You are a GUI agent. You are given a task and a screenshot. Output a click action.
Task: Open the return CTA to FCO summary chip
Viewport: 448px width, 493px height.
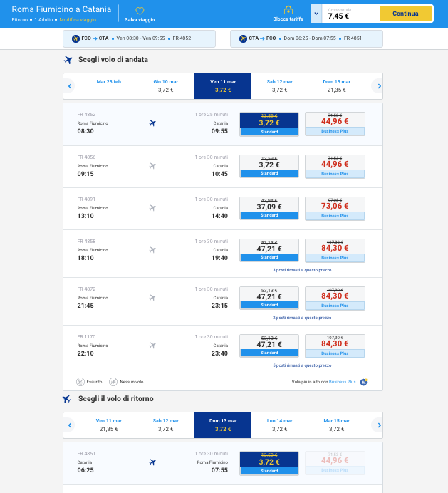306,38
